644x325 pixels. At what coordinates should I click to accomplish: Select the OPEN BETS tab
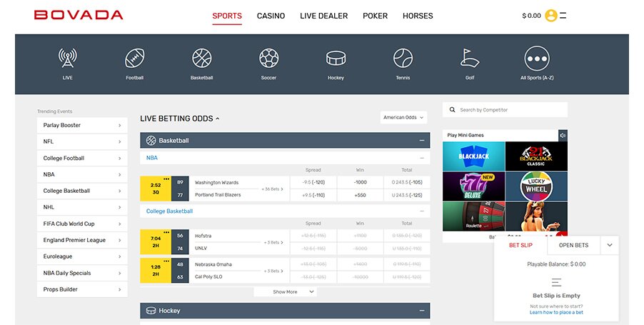click(x=573, y=245)
